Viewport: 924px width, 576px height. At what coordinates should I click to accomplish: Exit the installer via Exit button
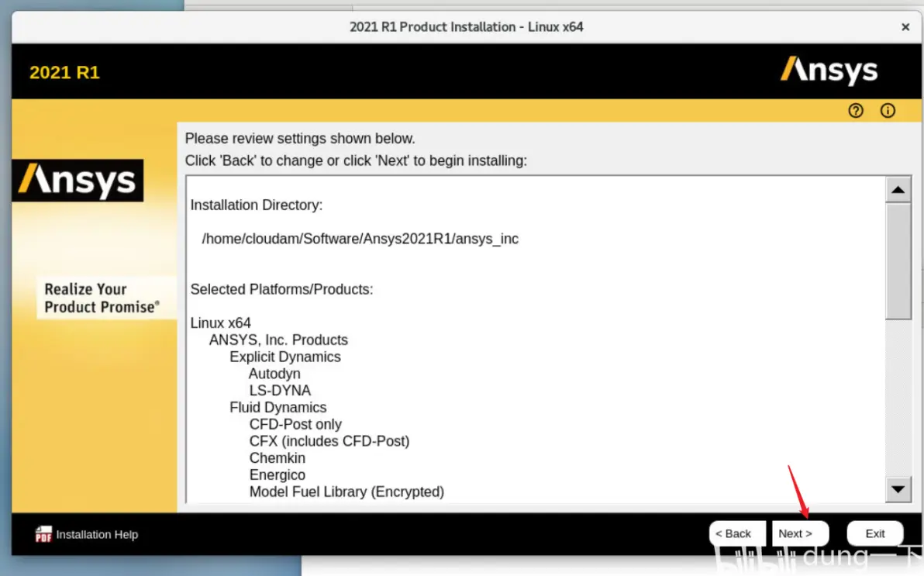click(x=874, y=533)
